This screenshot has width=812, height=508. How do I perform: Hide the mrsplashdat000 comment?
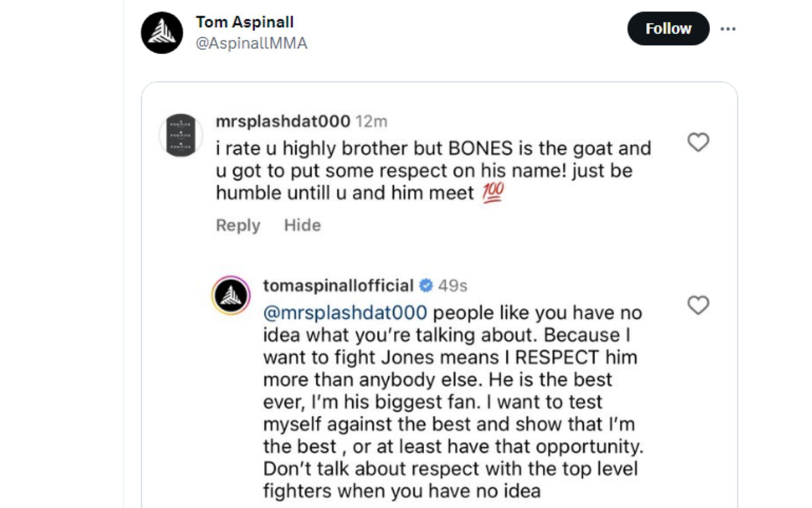tap(302, 225)
